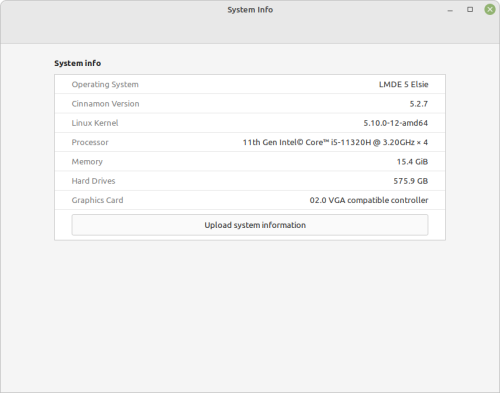Maximize the System Info window
The image size is (500, 393).
click(470, 10)
